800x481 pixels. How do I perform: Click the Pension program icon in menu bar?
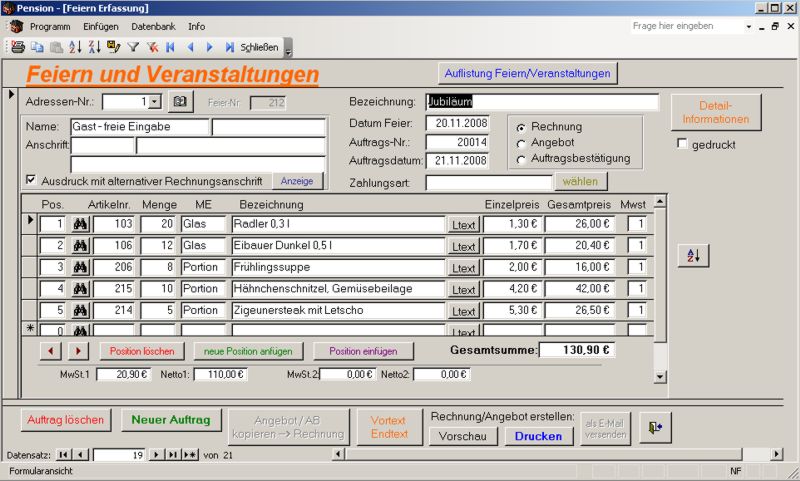coord(16,27)
